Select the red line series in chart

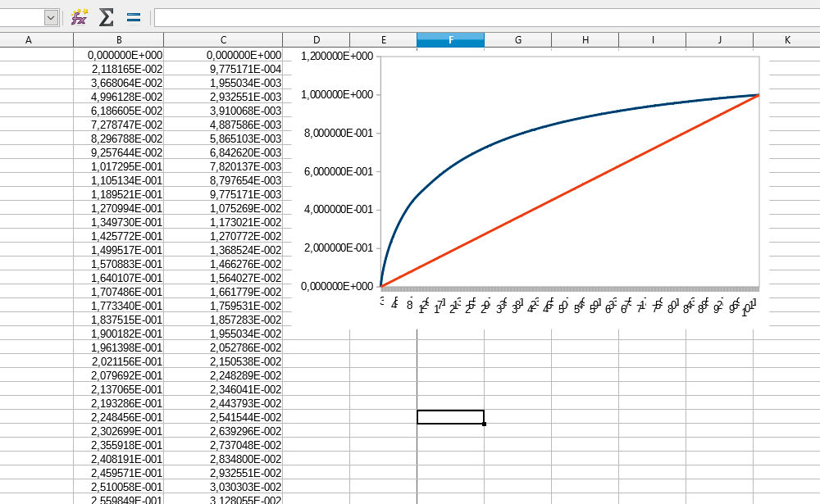coord(574,190)
